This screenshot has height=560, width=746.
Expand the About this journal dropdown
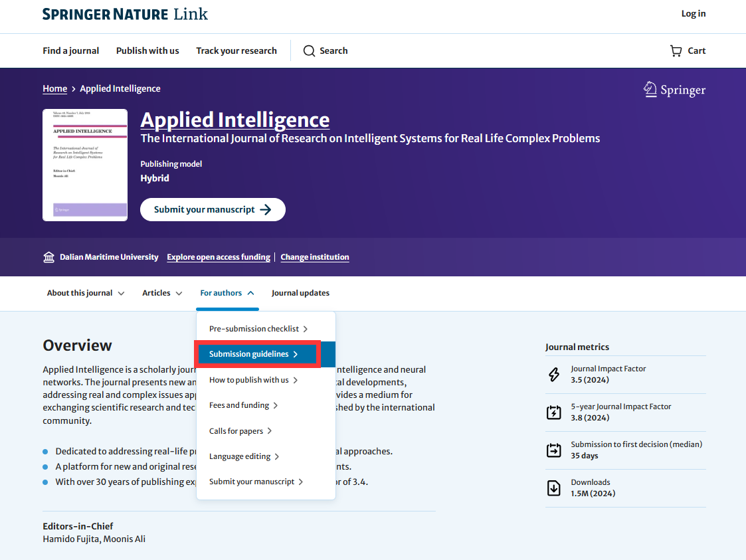(85, 293)
